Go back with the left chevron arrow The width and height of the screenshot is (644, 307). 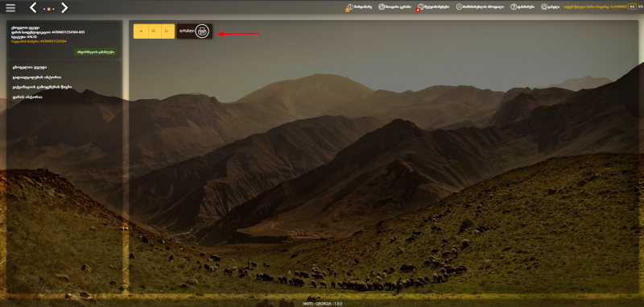pyautogui.click(x=33, y=7)
